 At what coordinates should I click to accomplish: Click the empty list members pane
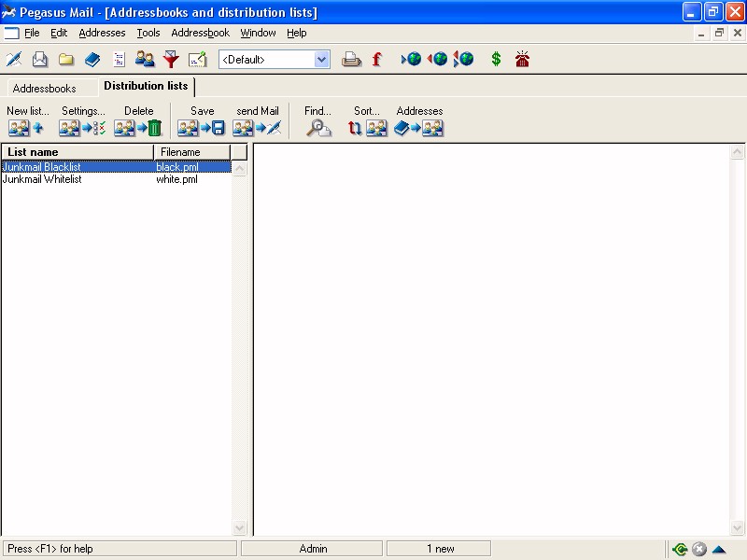pyautogui.click(x=492, y=339)
